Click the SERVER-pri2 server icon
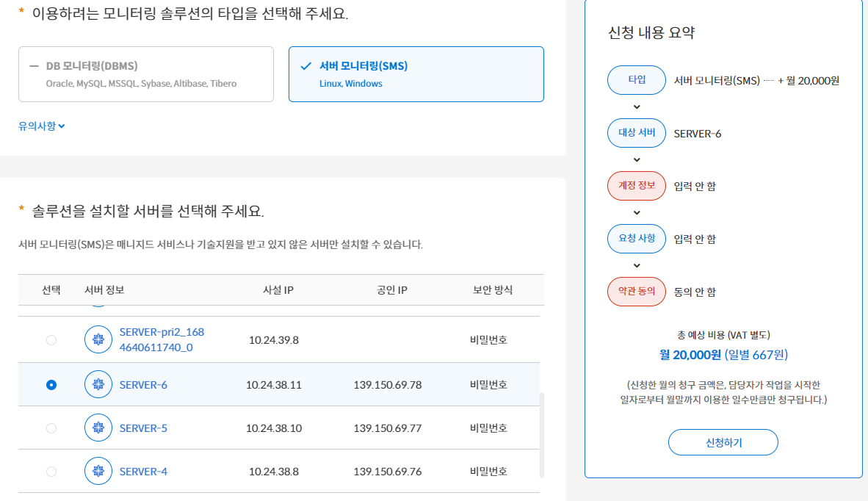 (98, 339)
